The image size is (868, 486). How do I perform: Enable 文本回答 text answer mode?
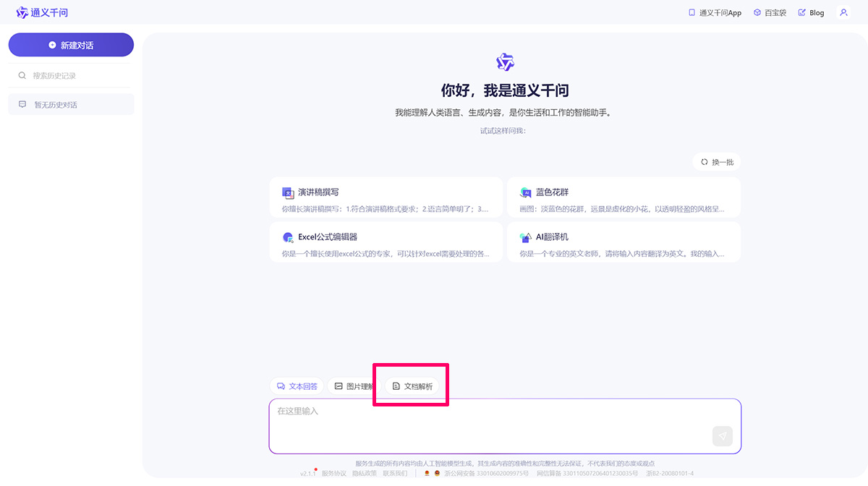click(297, 386)
